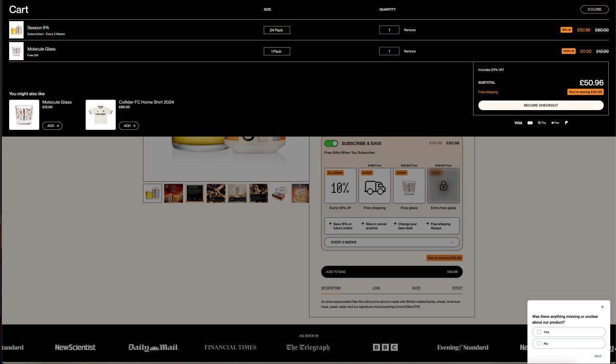This screenshot has width=616, height=364.
Task: Remove Session IPA from the cart
Action: click(410, 30)
